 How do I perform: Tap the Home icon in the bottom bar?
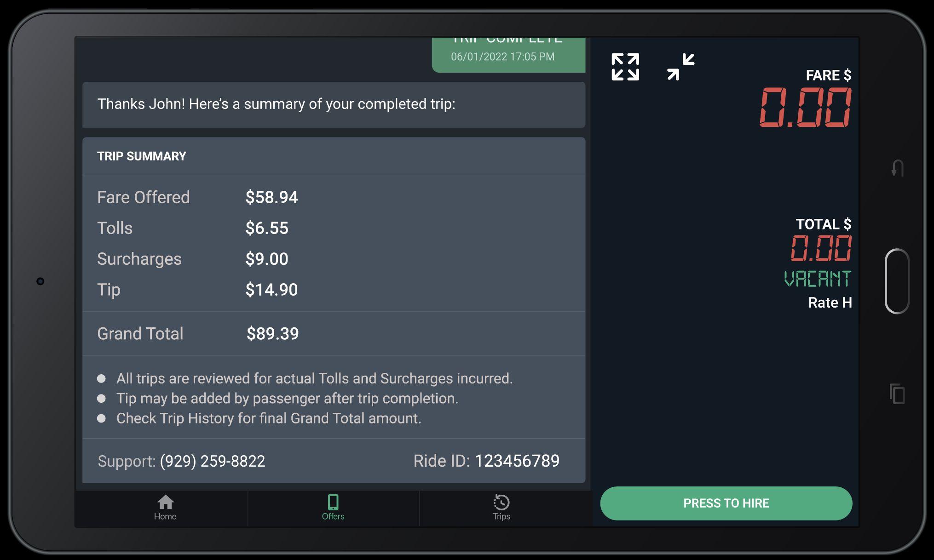pos(165,502)
